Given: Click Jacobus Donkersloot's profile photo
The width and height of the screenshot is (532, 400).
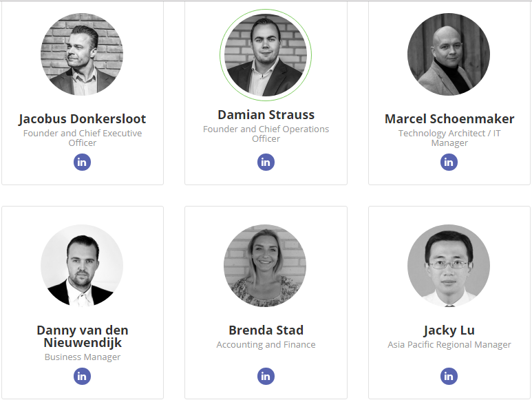Looking at the screenshot, I should tap(82, 54).
